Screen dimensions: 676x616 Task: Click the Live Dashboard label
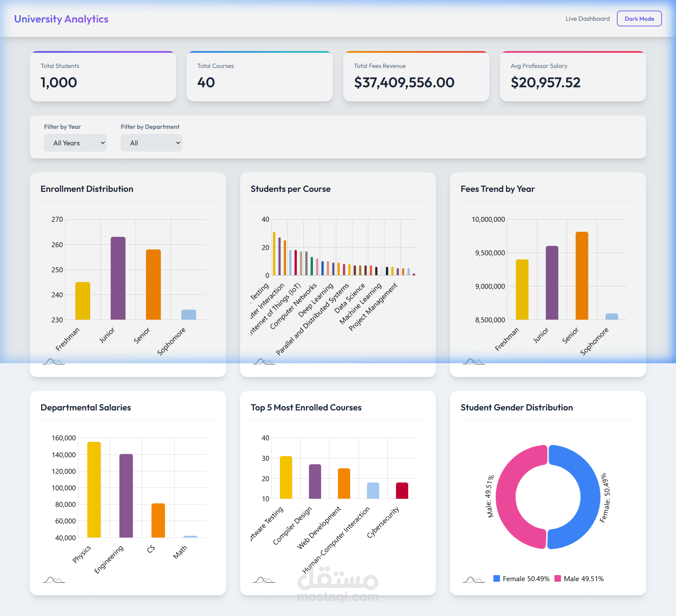pyautogui.click(x=588, y=19)
